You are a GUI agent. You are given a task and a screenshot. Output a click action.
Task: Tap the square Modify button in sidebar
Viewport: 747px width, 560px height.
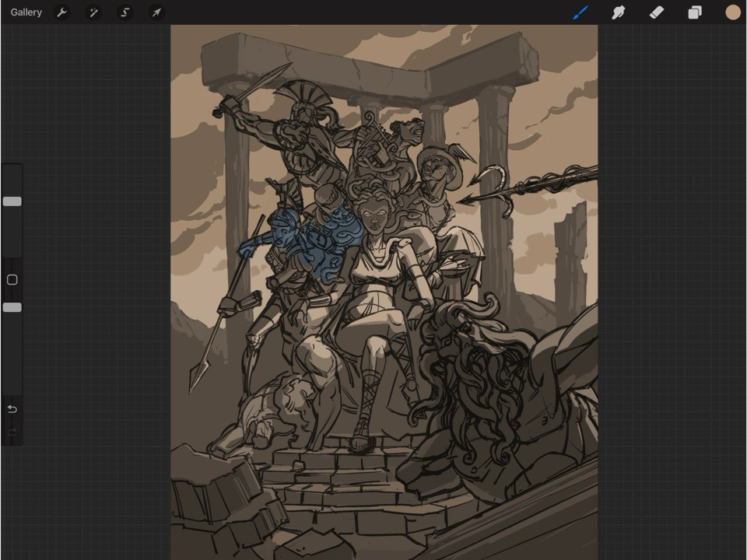click(x=12, y=280)
